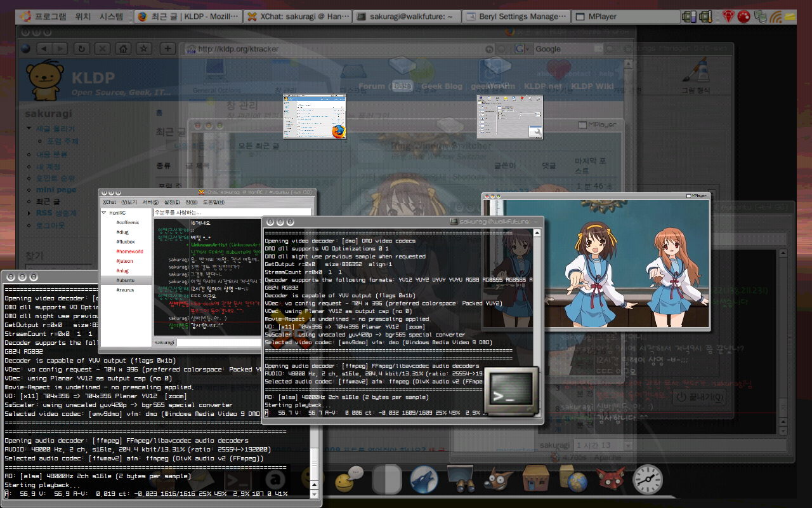Switch to the sakuragi@walkfuture terminal taskbar button
812x508 pixels.
click(407, 17)
